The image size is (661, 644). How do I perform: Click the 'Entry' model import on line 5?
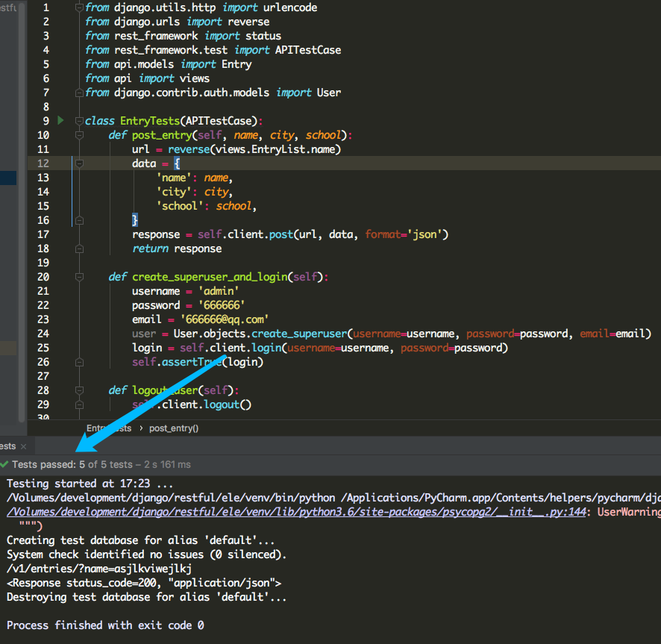tap(236, 64)
